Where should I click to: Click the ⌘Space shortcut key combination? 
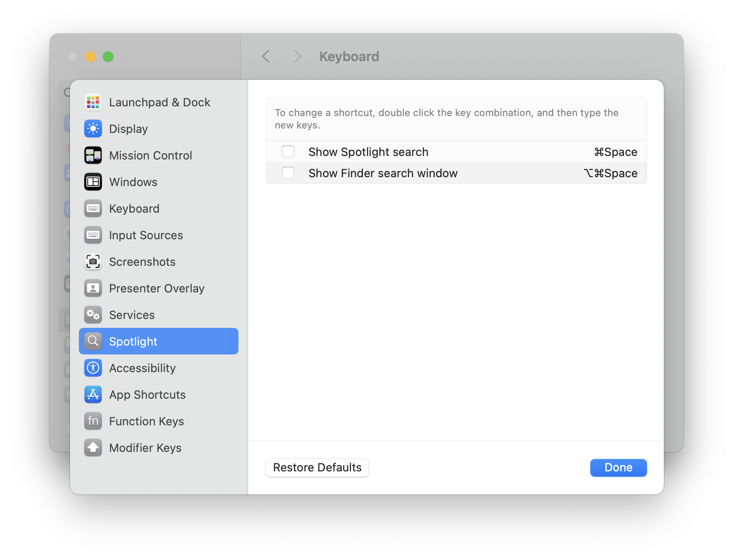click(616, 152)
